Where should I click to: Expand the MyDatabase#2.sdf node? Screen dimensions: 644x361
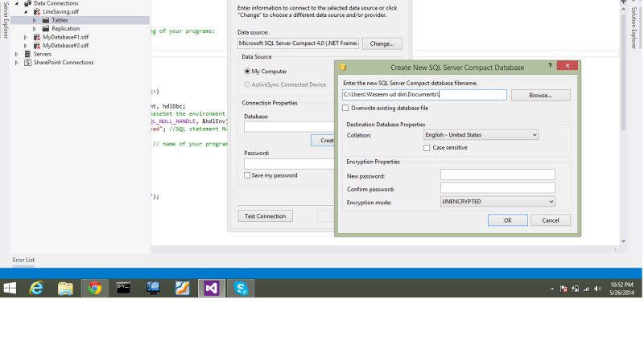(26, 46)
